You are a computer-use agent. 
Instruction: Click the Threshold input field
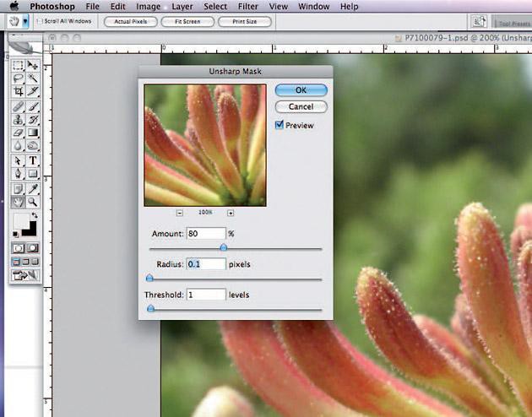tap(206, 295)
